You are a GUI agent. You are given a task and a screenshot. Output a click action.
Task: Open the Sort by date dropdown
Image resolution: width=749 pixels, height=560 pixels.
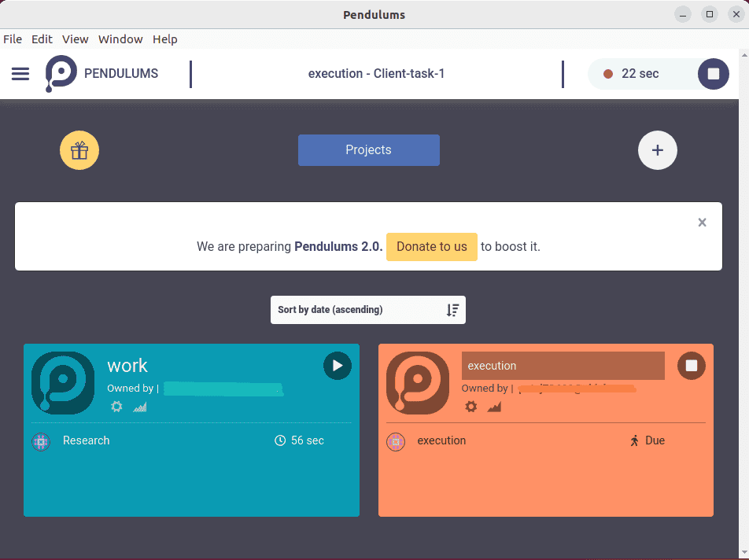pos(368,310)
